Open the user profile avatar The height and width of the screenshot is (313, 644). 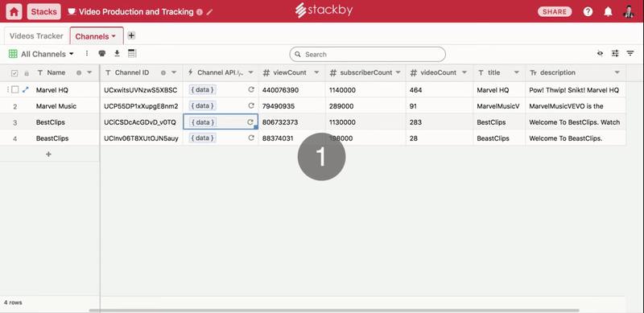click(628, 12)
